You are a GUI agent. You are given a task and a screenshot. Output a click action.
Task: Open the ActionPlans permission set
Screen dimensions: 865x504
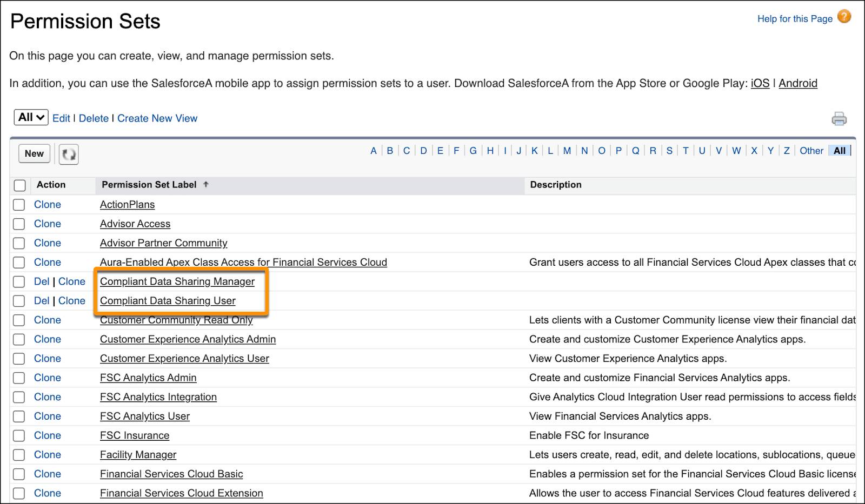[127, 205]
